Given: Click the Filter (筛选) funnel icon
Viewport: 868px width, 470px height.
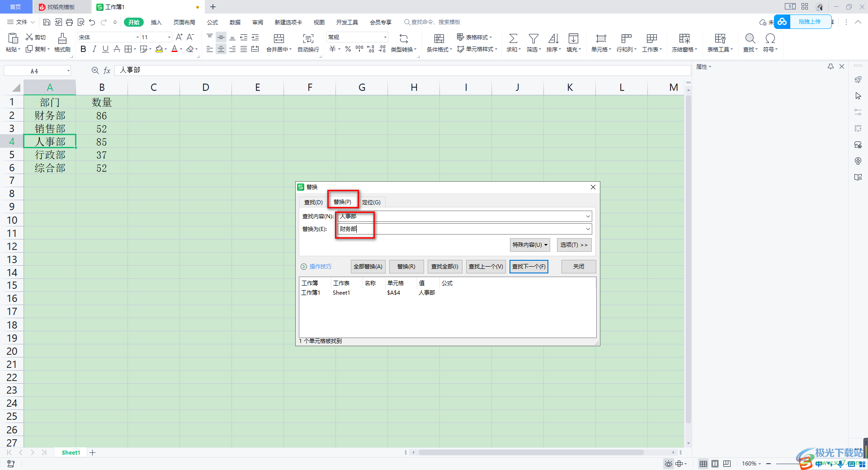Looking at the screenshot, I should click(x=533, y=38).
